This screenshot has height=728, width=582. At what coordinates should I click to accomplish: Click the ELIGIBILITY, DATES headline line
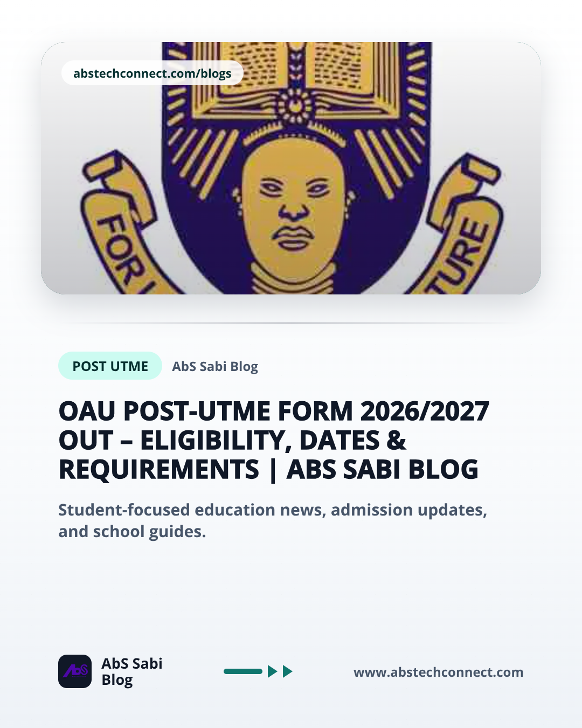coord(232,440)
